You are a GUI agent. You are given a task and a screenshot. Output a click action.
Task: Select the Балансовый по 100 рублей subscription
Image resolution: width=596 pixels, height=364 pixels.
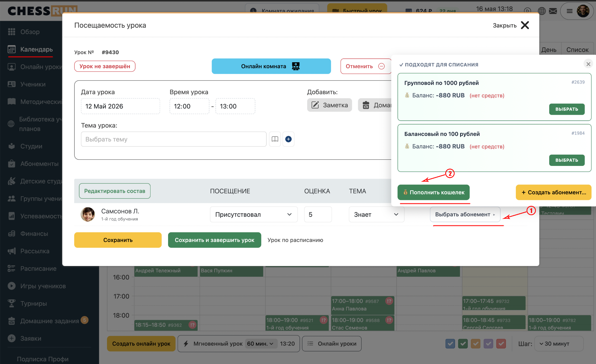(566, 160)
